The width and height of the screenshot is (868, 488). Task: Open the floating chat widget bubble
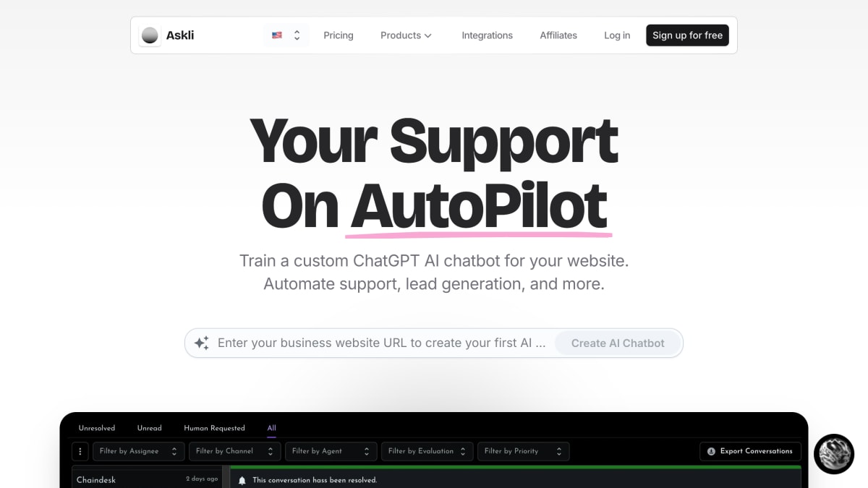[834, 454]
